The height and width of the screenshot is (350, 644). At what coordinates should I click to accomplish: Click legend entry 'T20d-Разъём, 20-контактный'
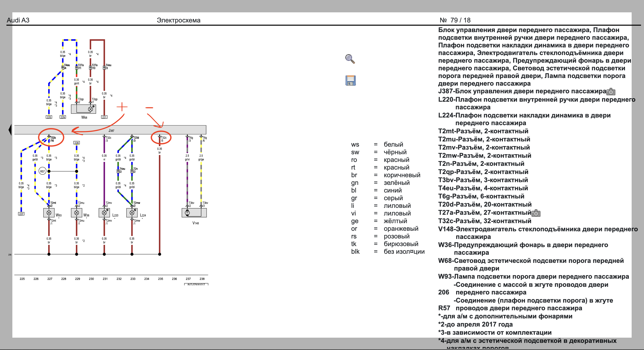click(x=485, y=204)
